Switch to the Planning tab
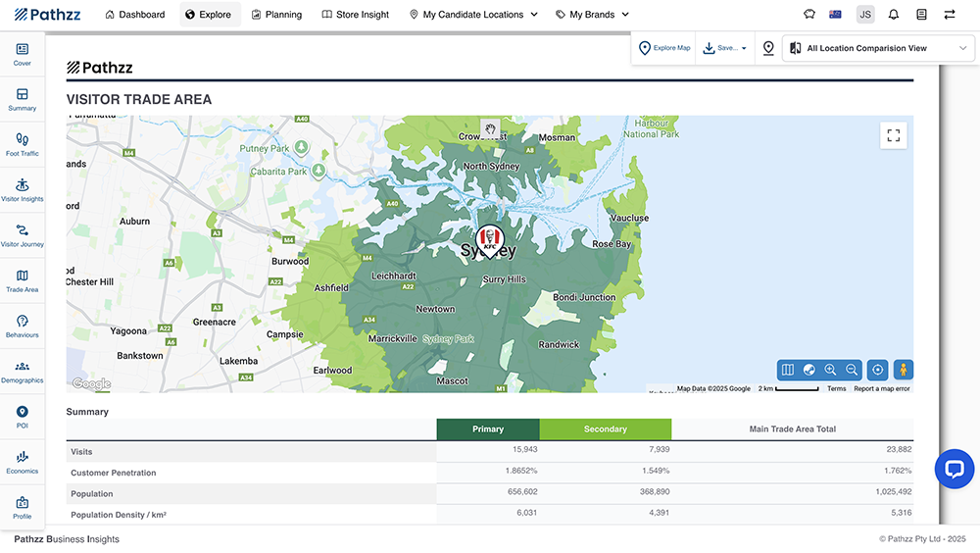The height and width of the screenshot is (553, 980). pos(276,15)
